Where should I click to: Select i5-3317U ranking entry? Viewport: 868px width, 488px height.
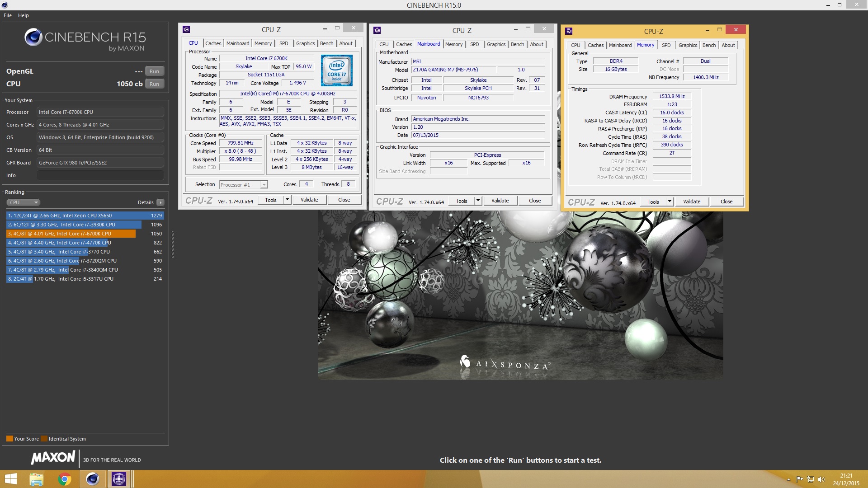pyautogui.click(x=85, y=279)
